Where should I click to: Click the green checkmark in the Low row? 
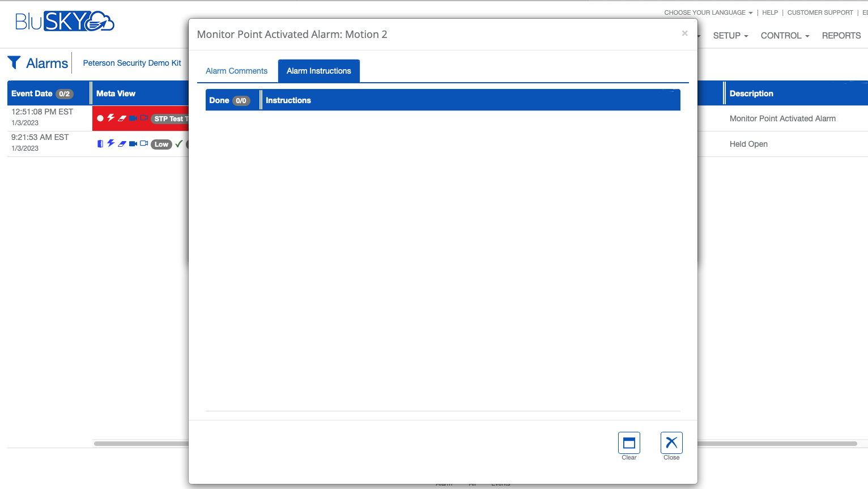coord(179,144)
